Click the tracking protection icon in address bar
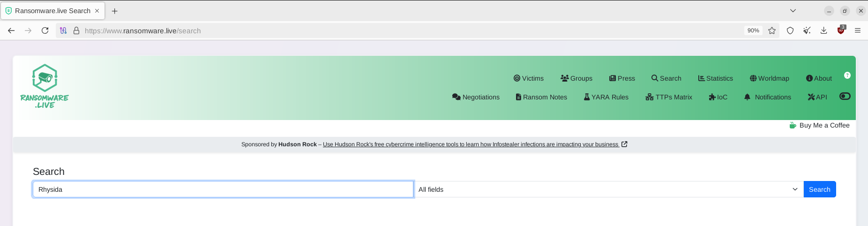The width and height of the screenshot is (868, 226). coord(63,30)
